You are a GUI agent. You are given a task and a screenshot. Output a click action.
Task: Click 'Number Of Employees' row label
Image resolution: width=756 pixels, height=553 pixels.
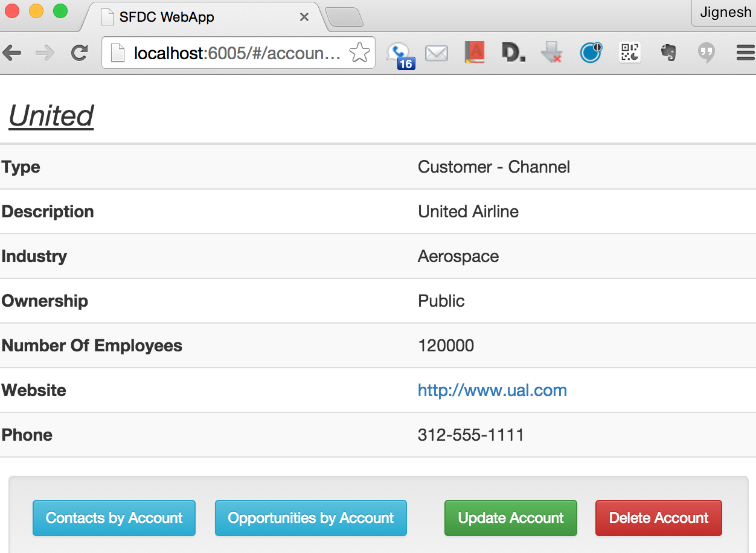coord(92,346)
